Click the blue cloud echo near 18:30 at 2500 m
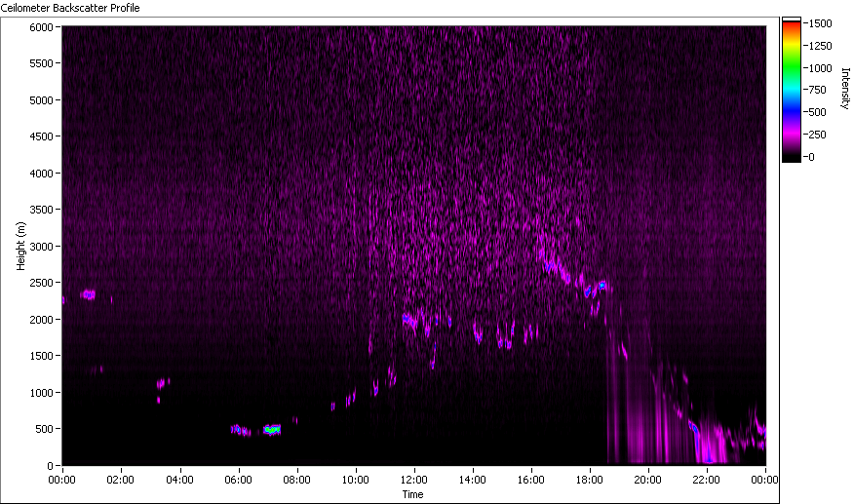The image size is (854, 504). (x=602, y=286)
